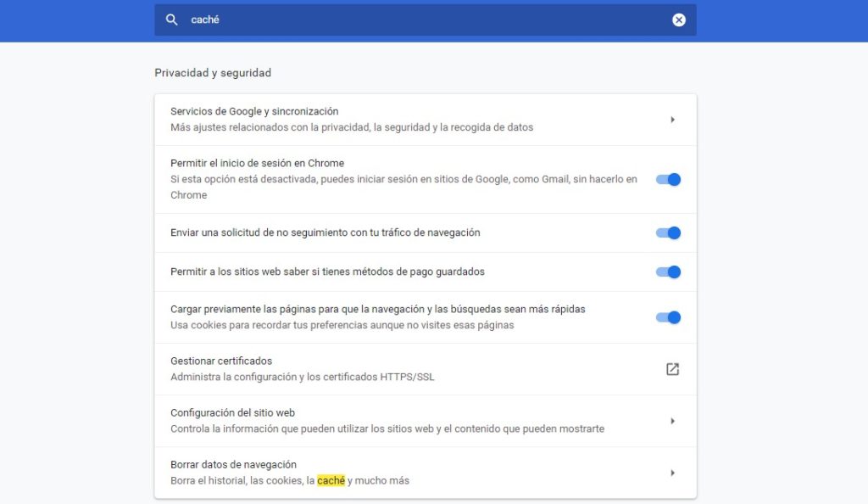This screenshot has height=504, width=868.
Task: Disable Permitir el inicio de sesión toggle
Action: coord(669,179)
